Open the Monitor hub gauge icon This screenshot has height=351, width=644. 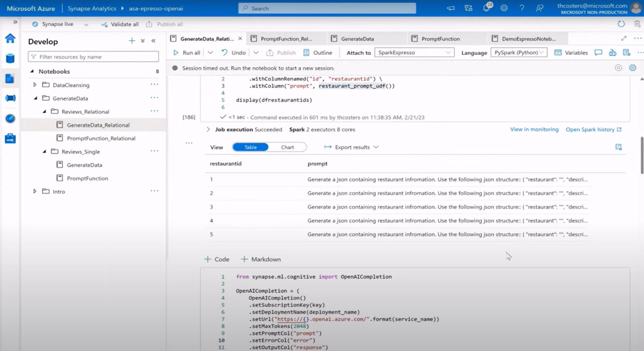10,119
